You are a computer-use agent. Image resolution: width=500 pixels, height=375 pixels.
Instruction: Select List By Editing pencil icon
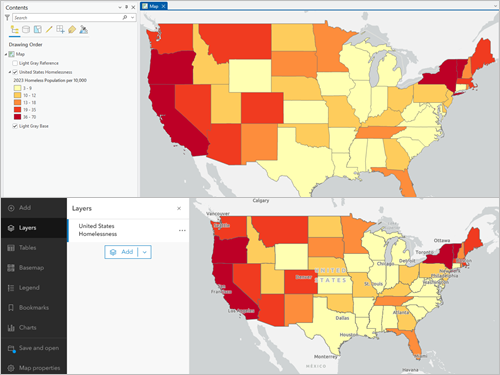pos(49,30)
